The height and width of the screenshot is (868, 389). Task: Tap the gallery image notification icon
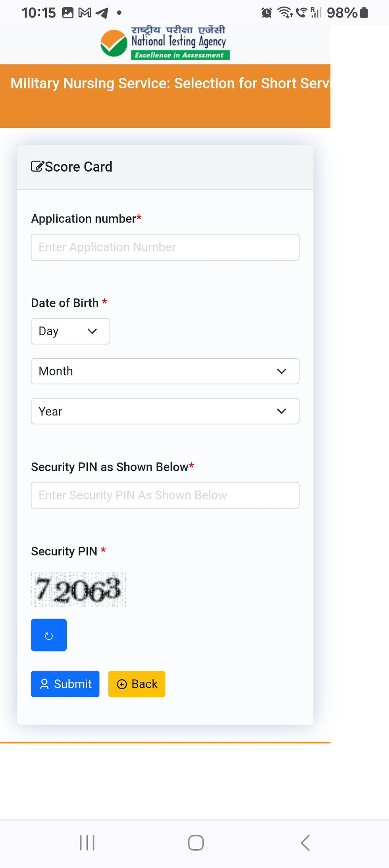click(x=68, y=13)
